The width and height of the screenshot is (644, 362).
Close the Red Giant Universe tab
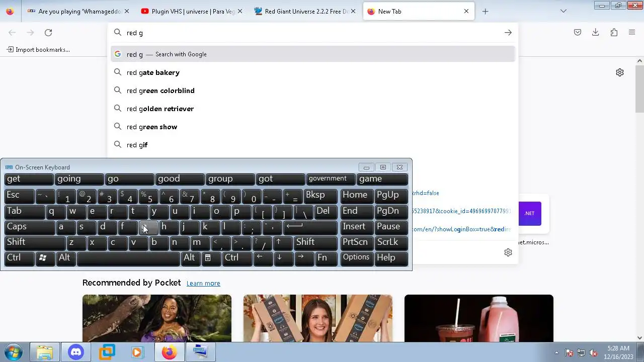[x=354, y=11]
